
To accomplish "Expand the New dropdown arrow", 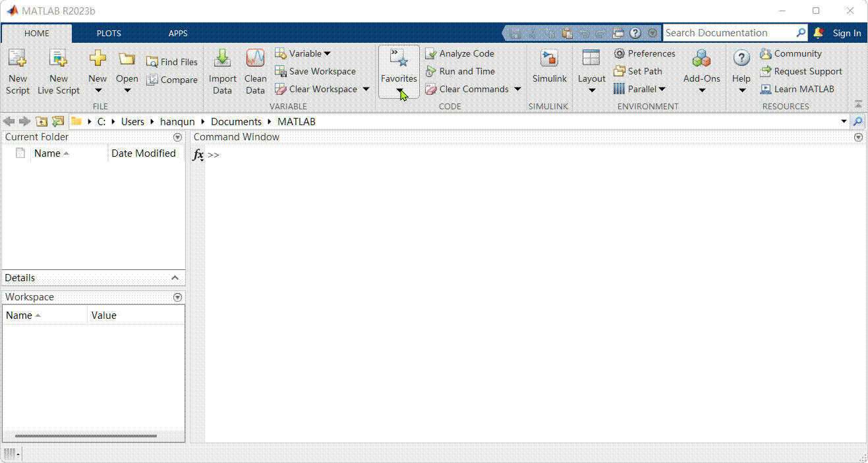I will pos(98,90).
